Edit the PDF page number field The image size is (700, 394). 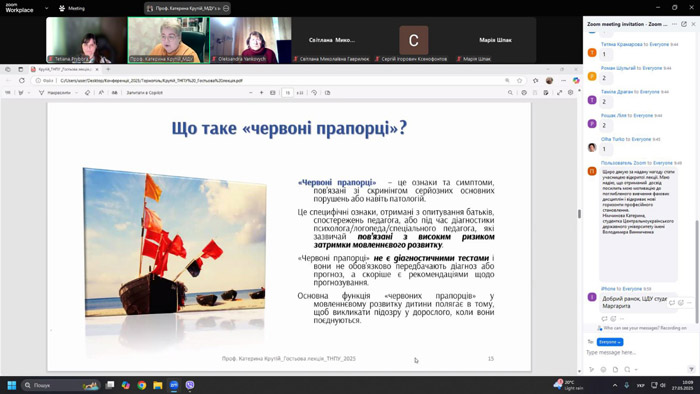pos(288,93)
